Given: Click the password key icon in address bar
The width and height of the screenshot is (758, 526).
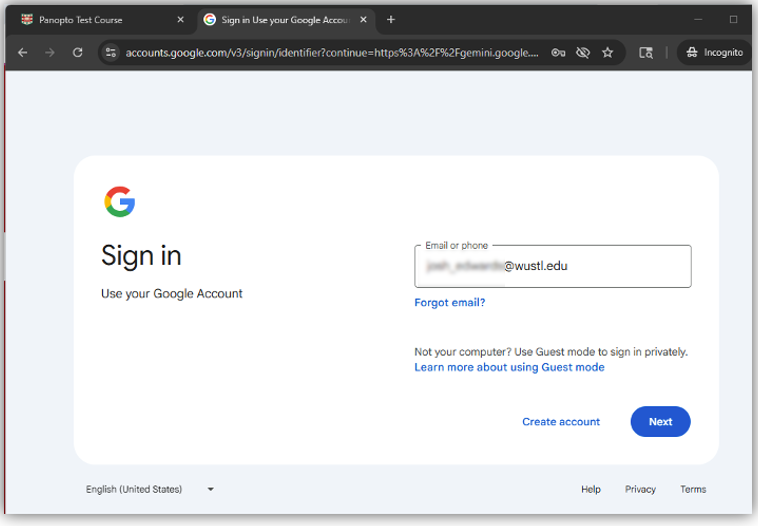Looking at the screenshot, I should [559, 52].
